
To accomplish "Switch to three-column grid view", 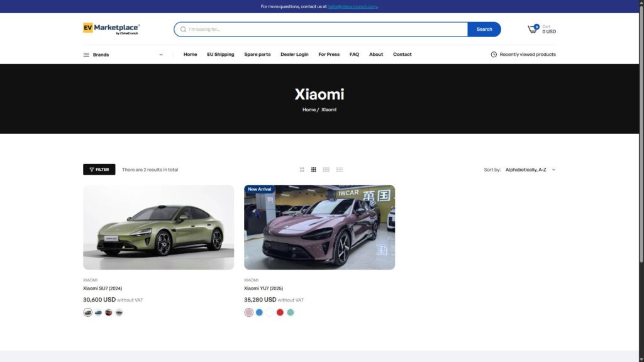I will pyautogui.click(x=313, y=170).
